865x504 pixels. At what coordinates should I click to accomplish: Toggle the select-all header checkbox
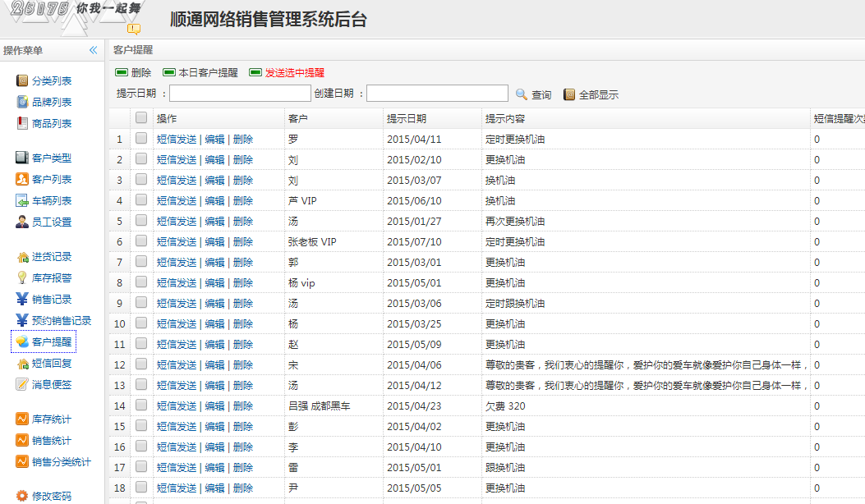click(x=141, y=118)
